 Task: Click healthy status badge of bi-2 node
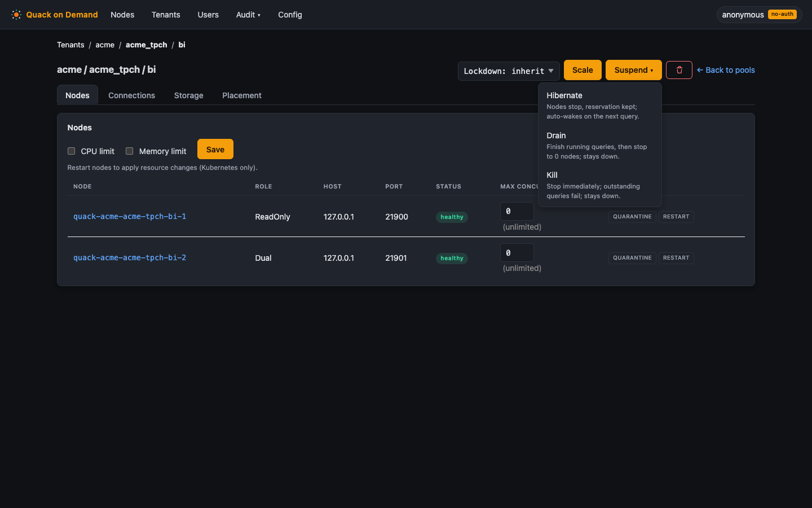pyautogui.click(x=452, y=258)
